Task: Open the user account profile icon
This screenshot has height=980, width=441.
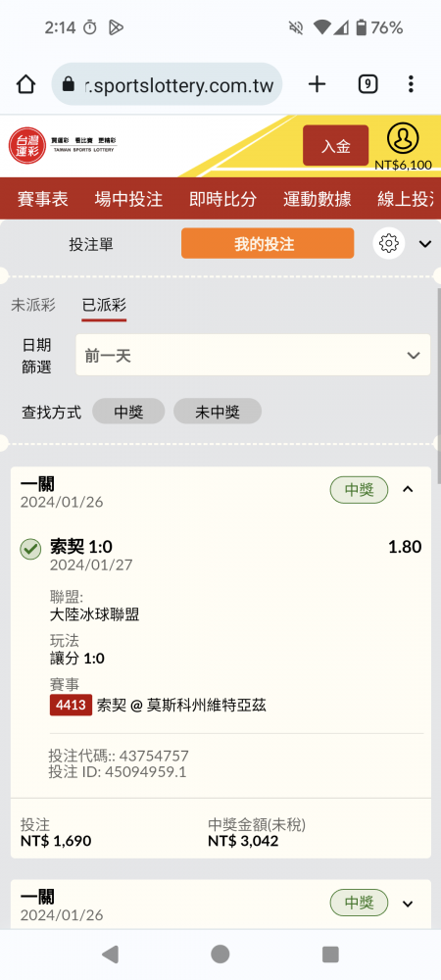Action: pos(403,139)
